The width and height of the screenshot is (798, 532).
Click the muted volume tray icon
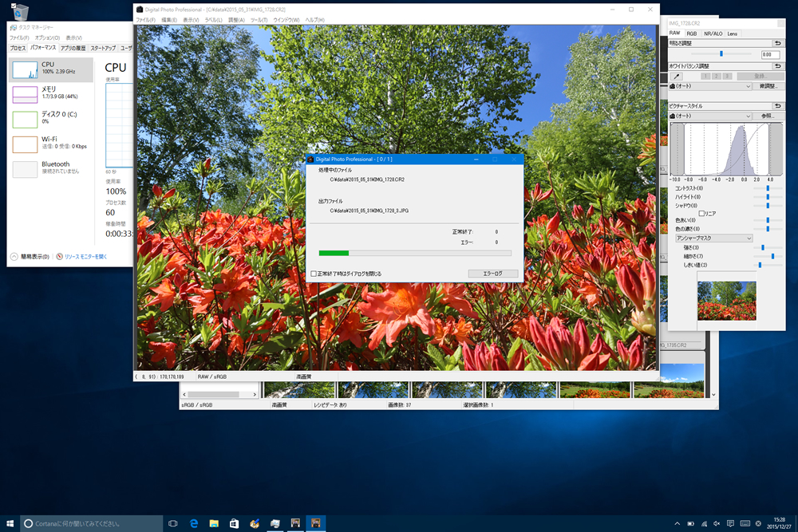717,523
